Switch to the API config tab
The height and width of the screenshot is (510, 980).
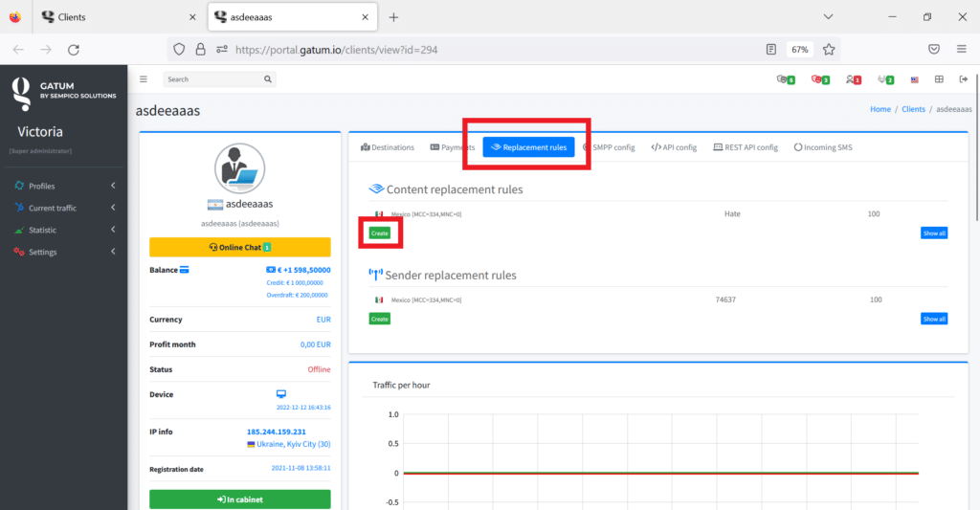(x=674, y=147)
